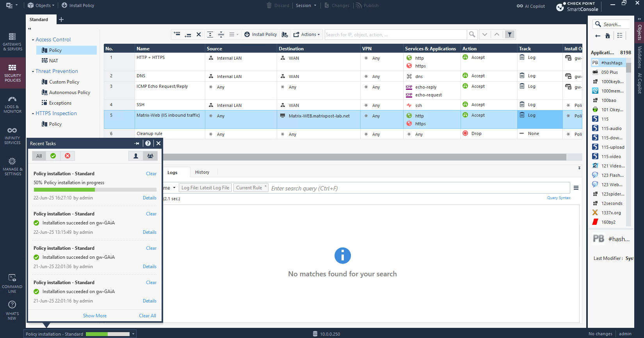Open What's New from the sidebar
Image resolution: width=644 pixels, height=338 pixels.
pyautogui.click(x=12, y=310)
